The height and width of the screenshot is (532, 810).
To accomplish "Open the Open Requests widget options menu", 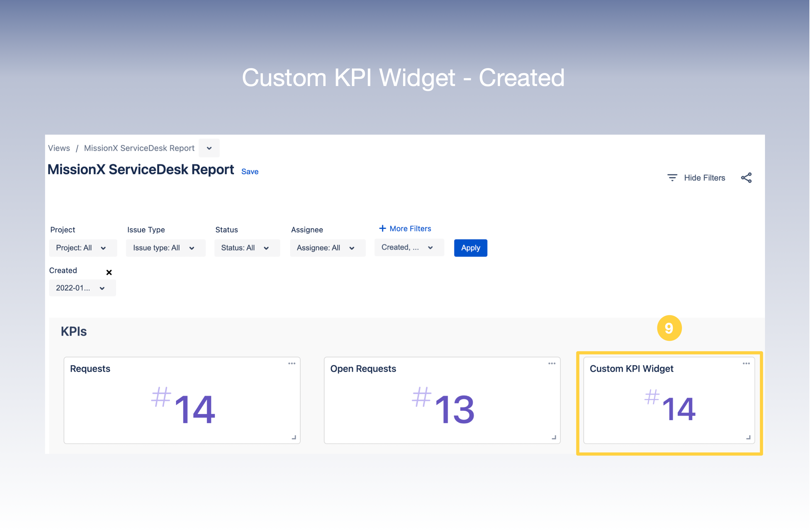I will pyautogui.click(x=552, y=363).
